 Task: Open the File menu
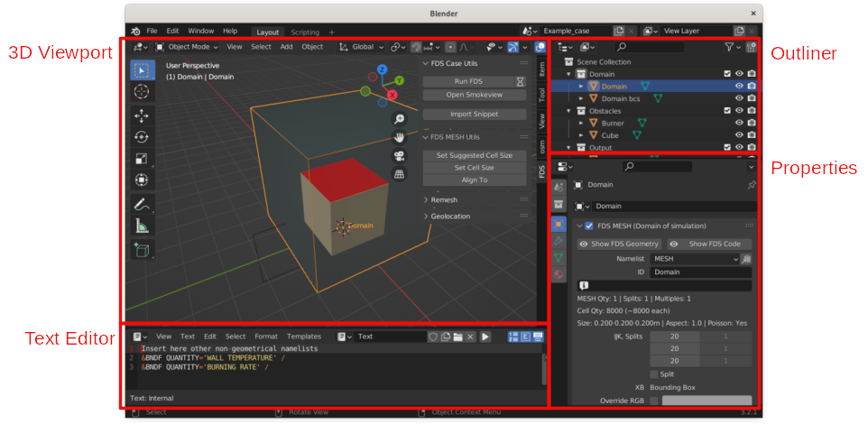pos(152,31)
